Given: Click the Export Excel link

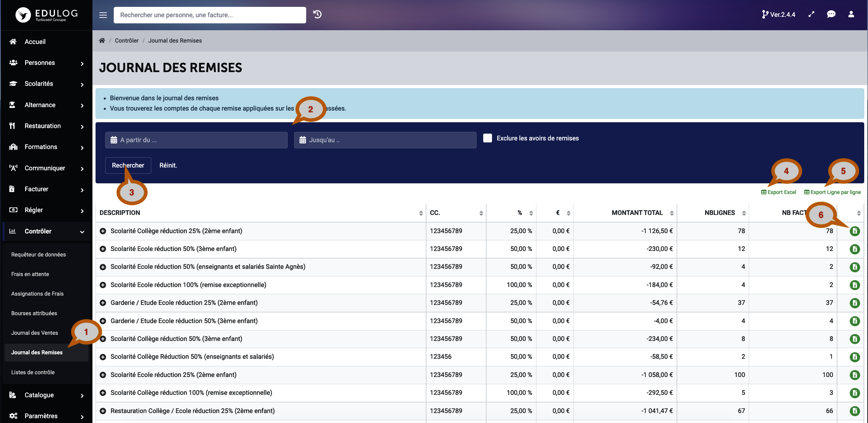Looking at the screenshot, I should coord(778,192).
